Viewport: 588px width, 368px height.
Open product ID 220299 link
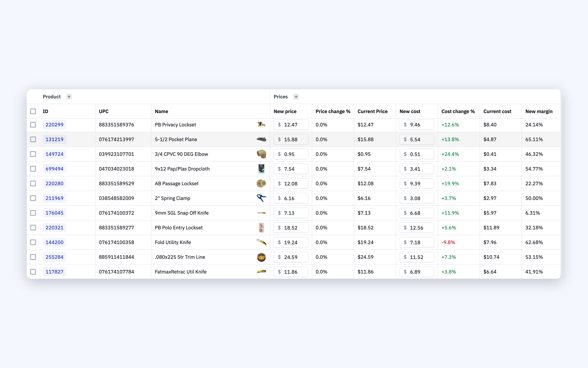pos(55,124)
